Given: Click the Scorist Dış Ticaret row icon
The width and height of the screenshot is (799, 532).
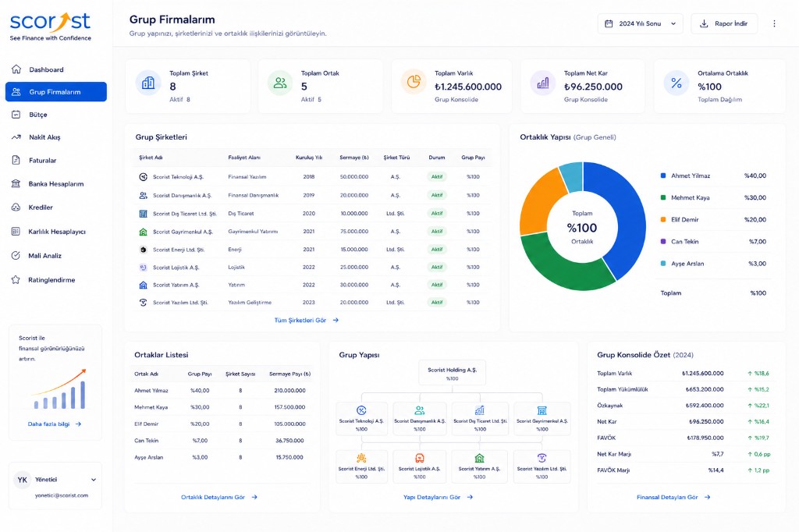Looking at the screenshot, I should click(x=144, y=214).
